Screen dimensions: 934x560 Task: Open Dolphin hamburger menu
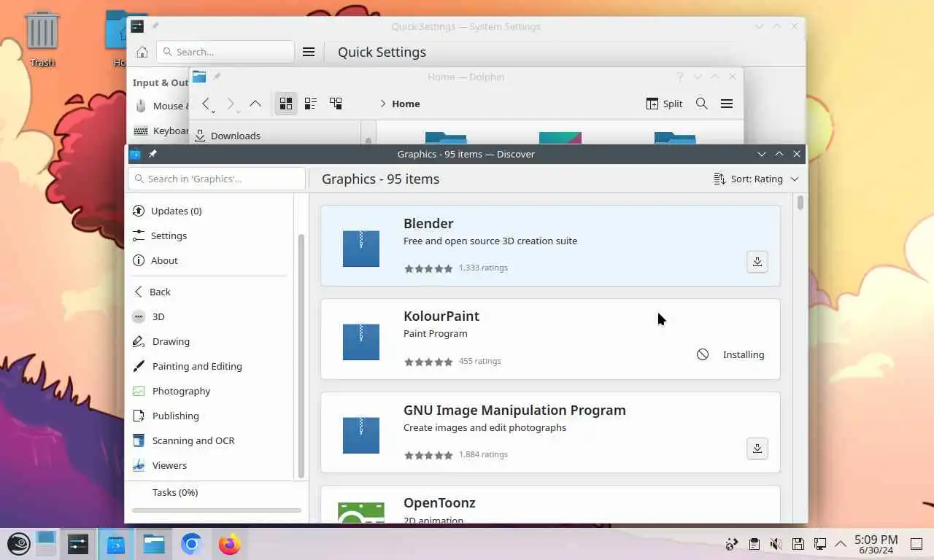click(727, 104)
